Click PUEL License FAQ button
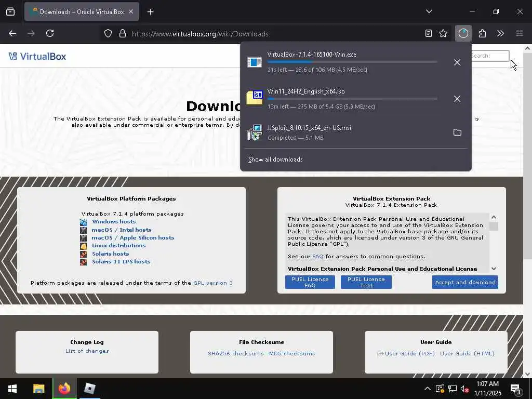This screenshot has width=532, height=399. point(310,282)
